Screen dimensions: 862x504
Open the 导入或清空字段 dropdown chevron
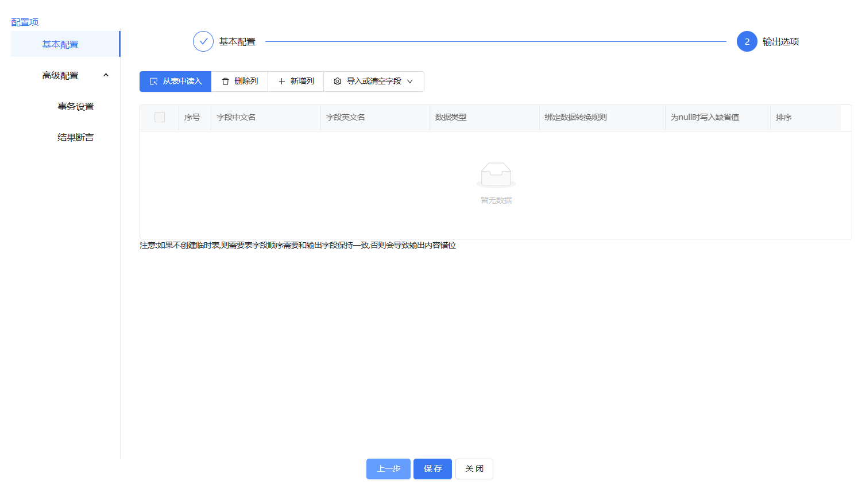click(409, 82)
